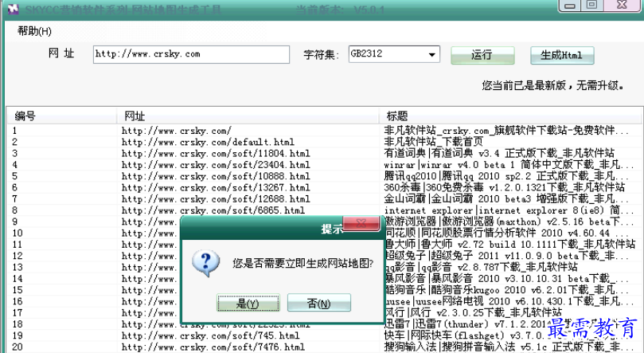
Task: Click title 非凡软件站_下载首页
Action: click(x=433, y=142)
